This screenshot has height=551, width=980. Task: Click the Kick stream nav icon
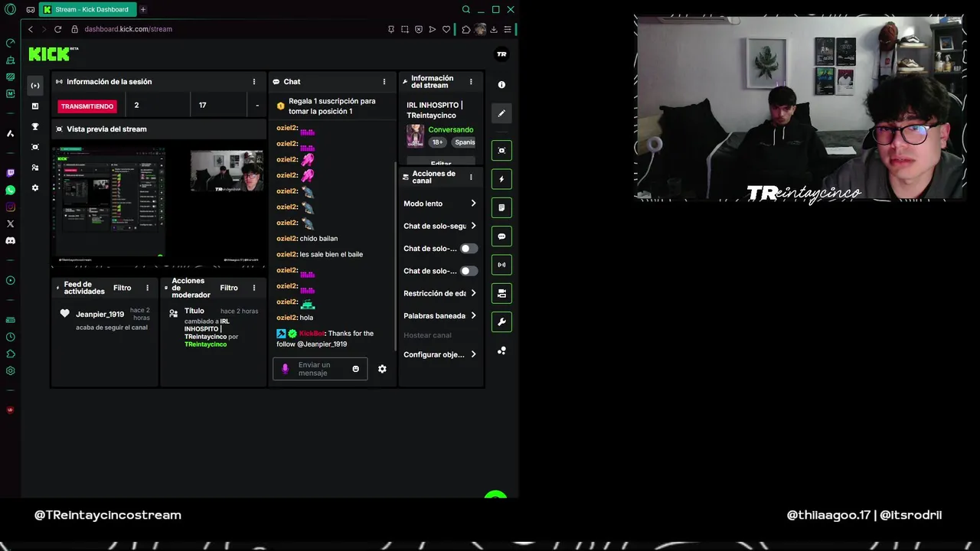click(x=35, y=85)
